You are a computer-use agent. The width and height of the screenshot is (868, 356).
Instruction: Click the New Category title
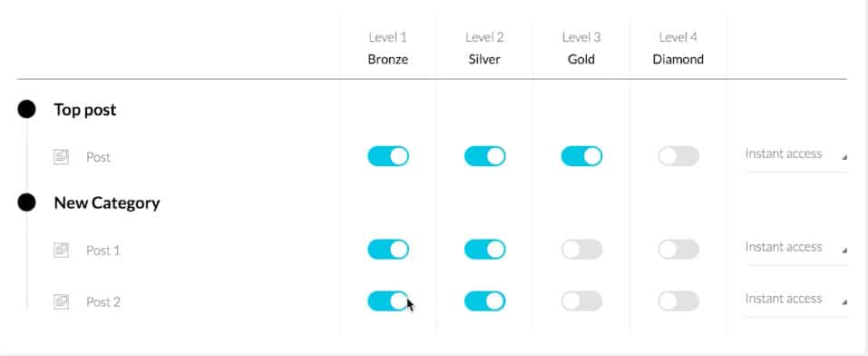pyautogui.click(x=107, y=203)
